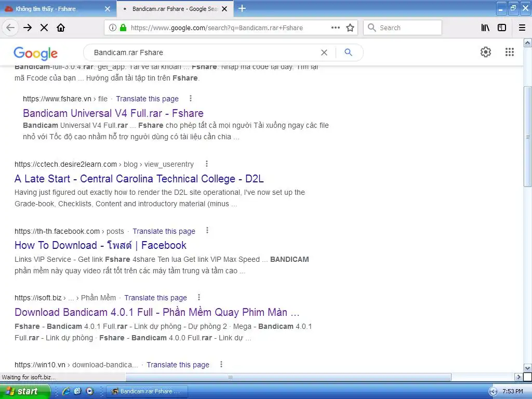The width and height of the screenshot is (532, 399).
Task: Open the Google apps grid
Action: pyautogui.click(x=510, y=52)
